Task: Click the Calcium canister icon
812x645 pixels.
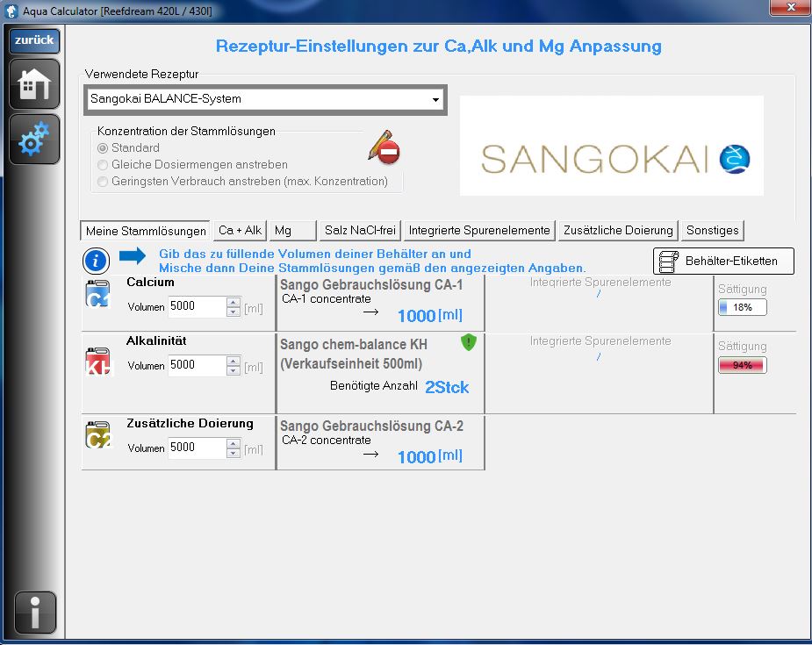Action: pyautogui.click(x=98, y=295)
